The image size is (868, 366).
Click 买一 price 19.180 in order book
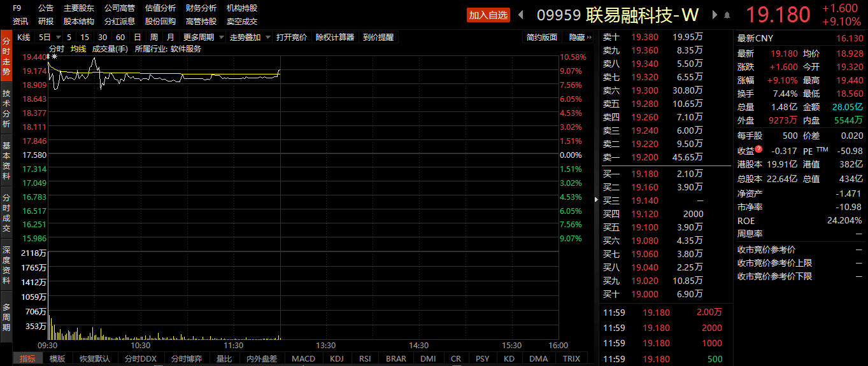pos(645,174)
